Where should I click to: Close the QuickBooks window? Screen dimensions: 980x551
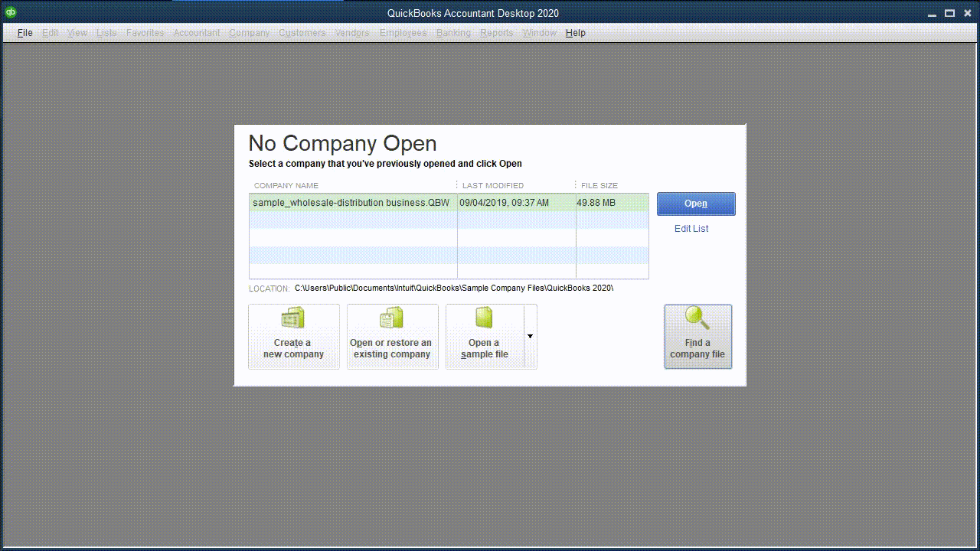point(967,12)
